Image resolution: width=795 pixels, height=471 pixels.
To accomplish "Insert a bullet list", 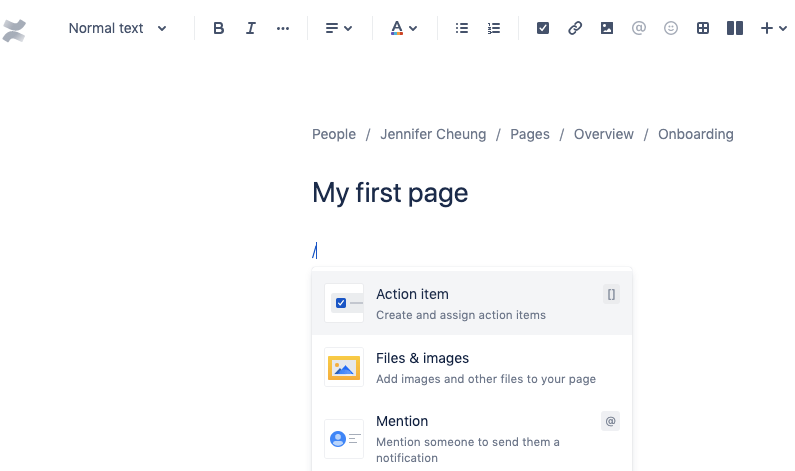I will [462, 28].
